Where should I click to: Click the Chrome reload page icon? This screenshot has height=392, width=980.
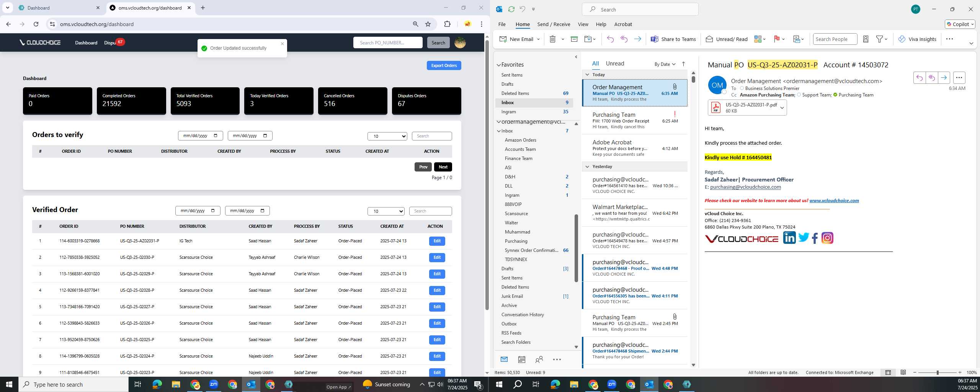(x=36, y=24)
